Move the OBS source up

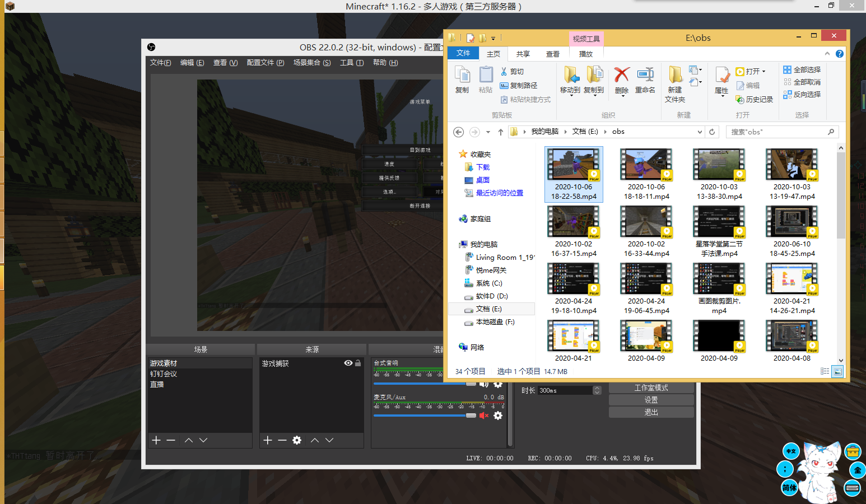coord(315,440)
